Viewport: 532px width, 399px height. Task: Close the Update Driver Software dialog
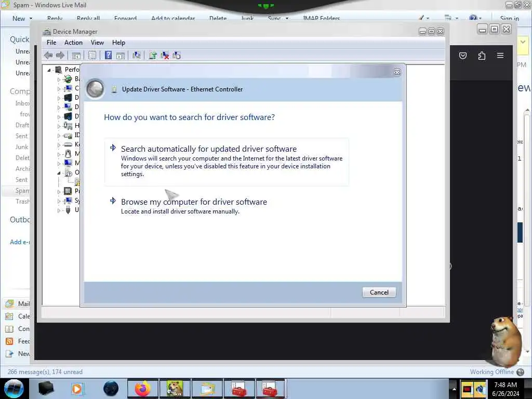point(397,72)
